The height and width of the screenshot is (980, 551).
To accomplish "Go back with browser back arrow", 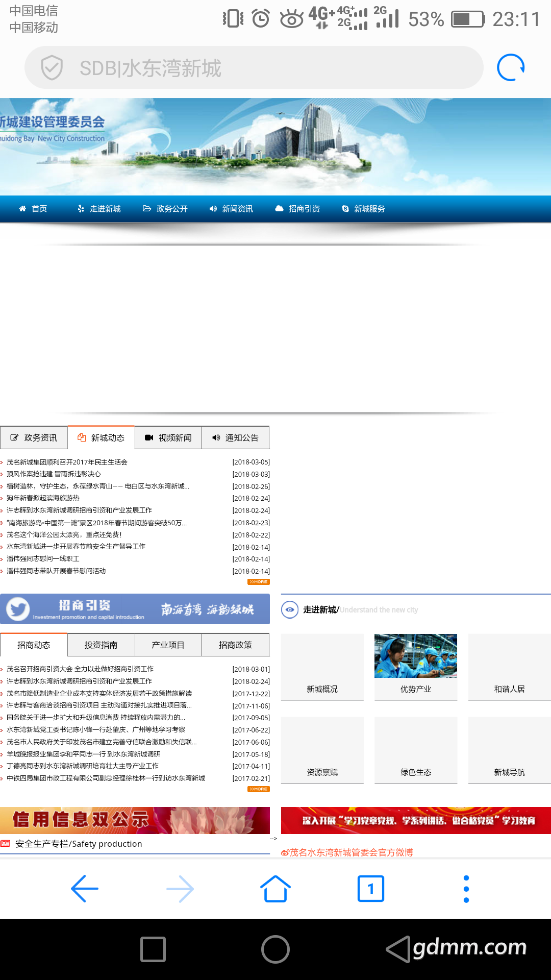I will coord(85,889).
